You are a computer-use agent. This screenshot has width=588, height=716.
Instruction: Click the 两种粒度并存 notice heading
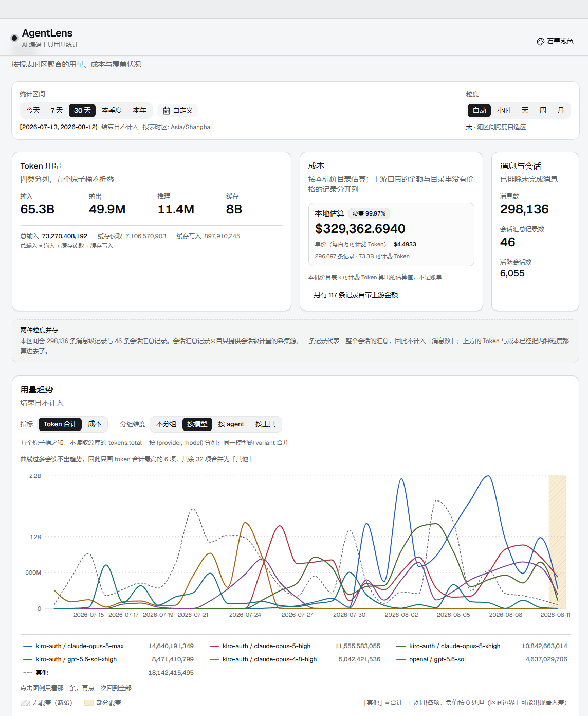[39, 330]
